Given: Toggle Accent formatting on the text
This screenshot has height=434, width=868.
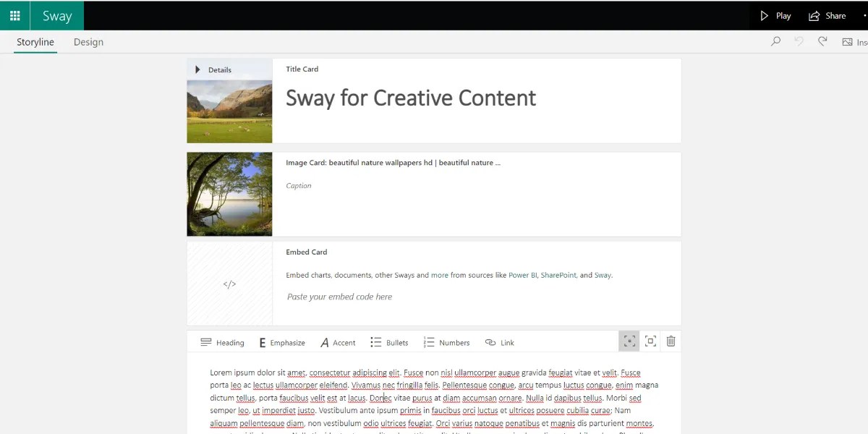Looking at the screenshot, I should click(x=337, y=342).
